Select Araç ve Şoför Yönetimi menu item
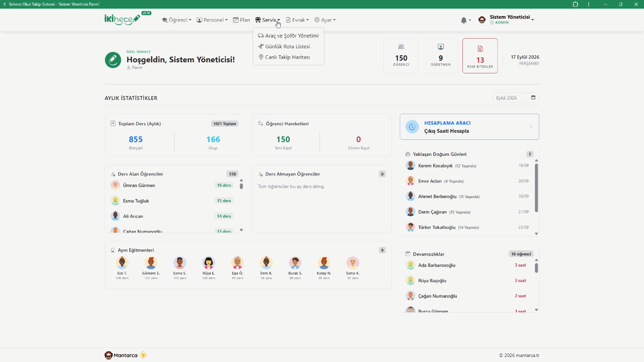This screenshot has width=644, height=362. coord(288,36)
